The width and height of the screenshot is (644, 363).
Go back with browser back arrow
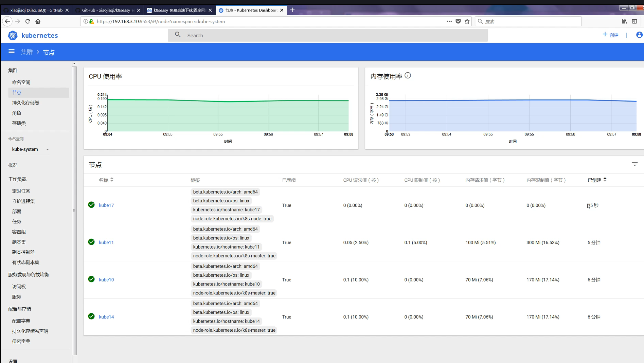pyautogui.click(x=7, y=21)
